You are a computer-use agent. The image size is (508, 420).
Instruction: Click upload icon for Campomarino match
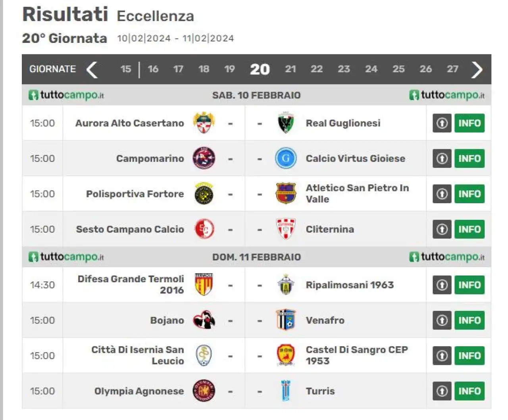coord(442,158)
